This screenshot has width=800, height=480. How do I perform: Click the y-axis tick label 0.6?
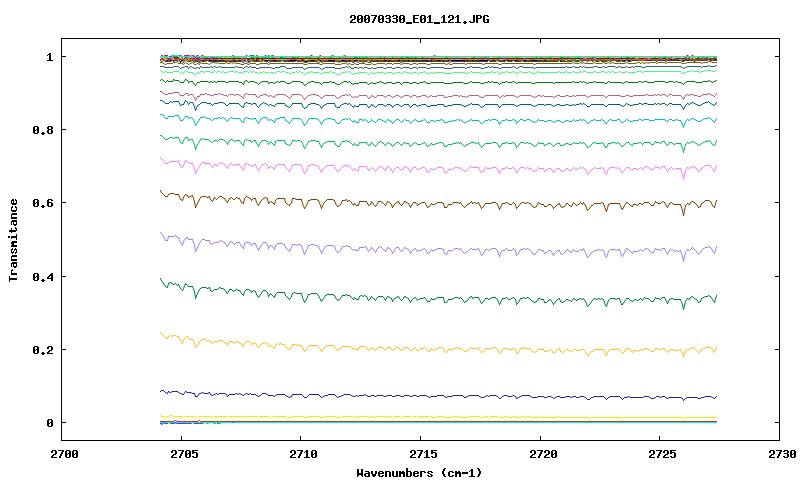pos(43,203)
